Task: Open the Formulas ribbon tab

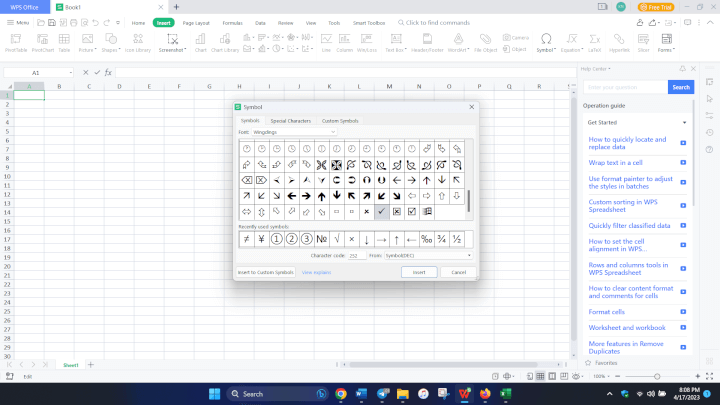Action: pos(232,23)
